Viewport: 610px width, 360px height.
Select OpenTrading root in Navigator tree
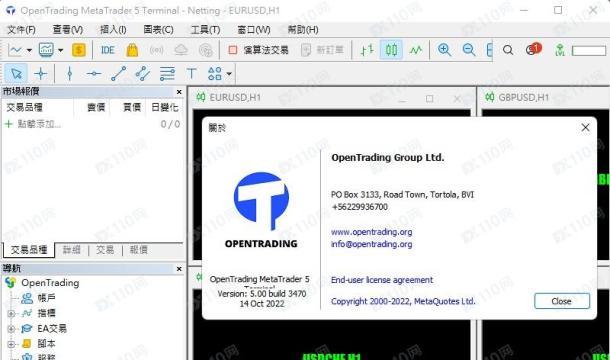tap(50, 283)
